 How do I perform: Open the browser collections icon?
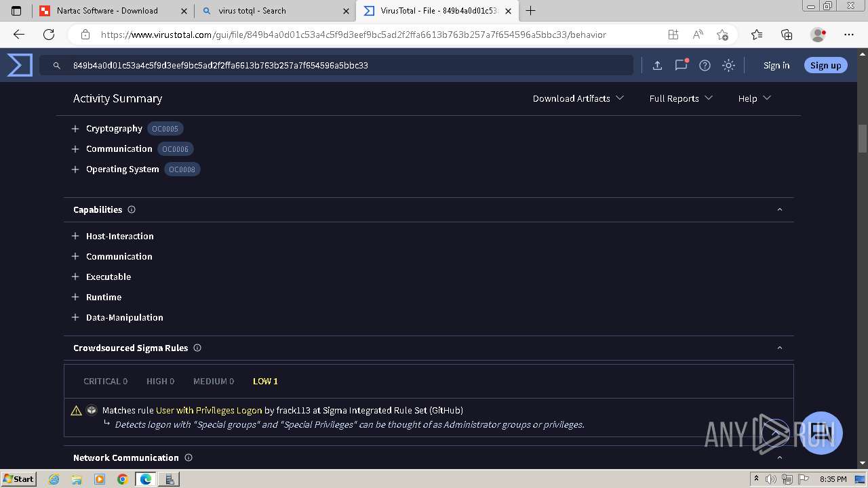coord(787,35)
